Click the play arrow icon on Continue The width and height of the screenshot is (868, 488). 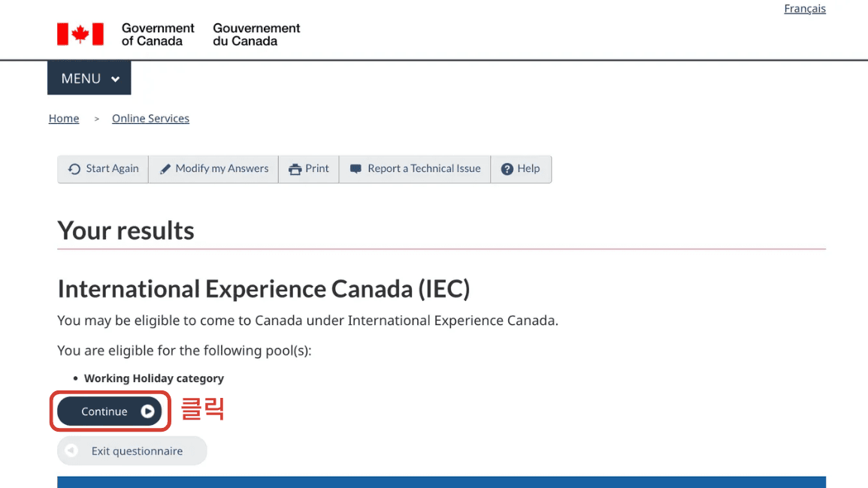pyautogui.click(x=148, y=411)
